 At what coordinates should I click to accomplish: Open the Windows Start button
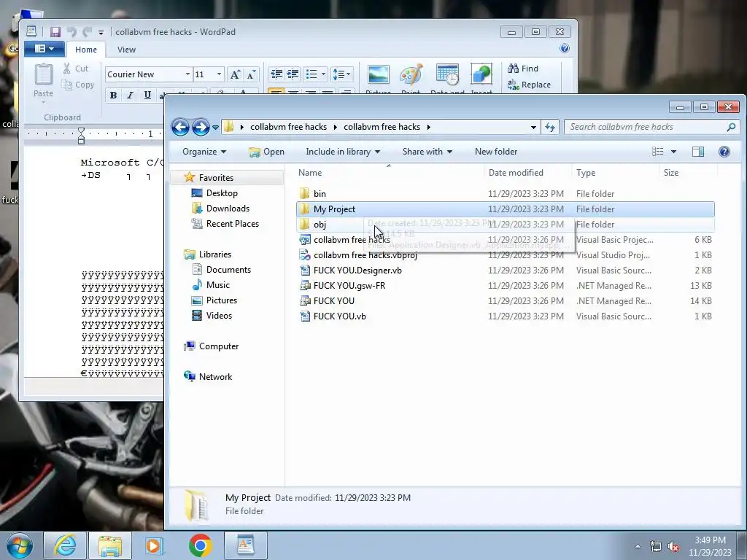pyautogui.click(x=20, y=545)
